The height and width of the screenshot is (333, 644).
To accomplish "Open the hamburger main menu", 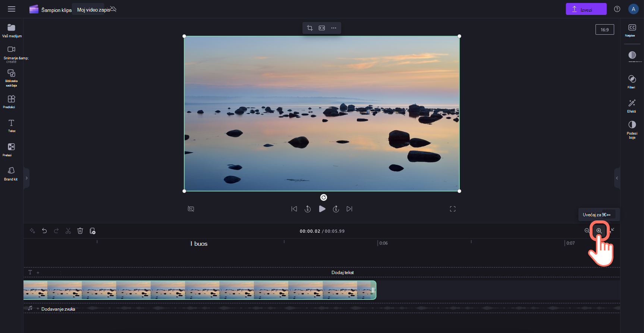I will (12, 9).
